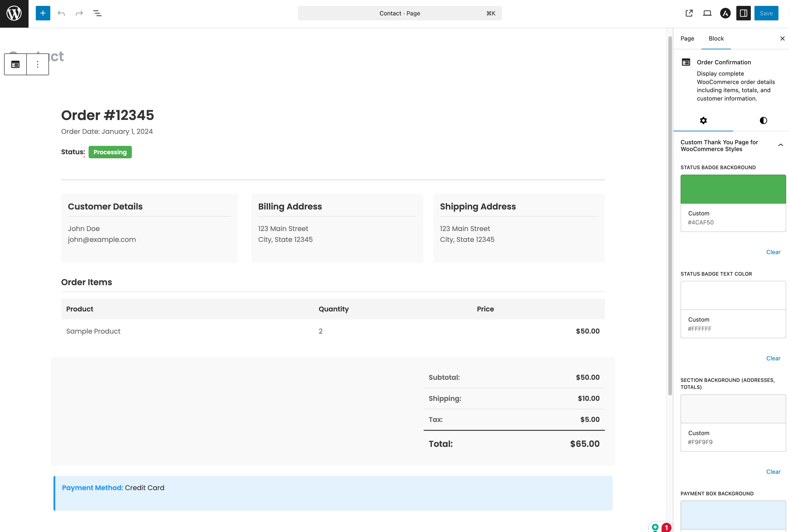
Task: Toggle the settings sidebar panel icon
Action: [743, 13]
